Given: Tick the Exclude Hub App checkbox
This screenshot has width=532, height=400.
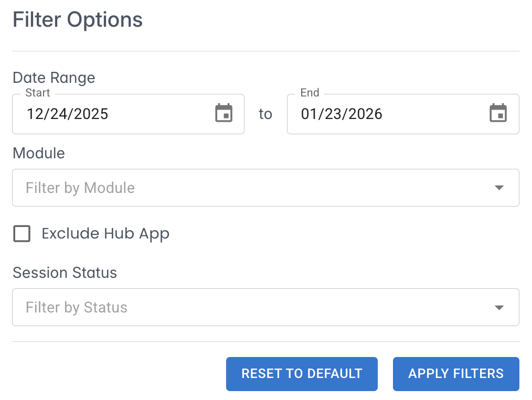Looking at the screenshot, I should coord(22,234).
